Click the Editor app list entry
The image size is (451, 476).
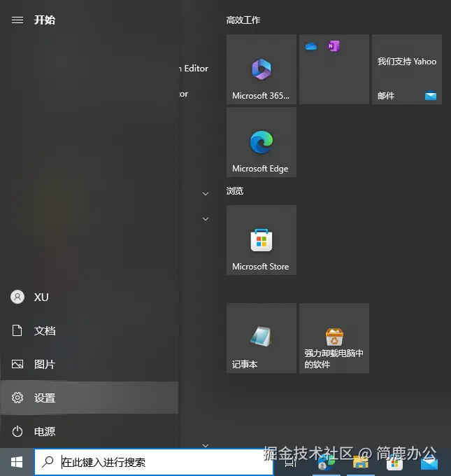[x=194, y=69]
